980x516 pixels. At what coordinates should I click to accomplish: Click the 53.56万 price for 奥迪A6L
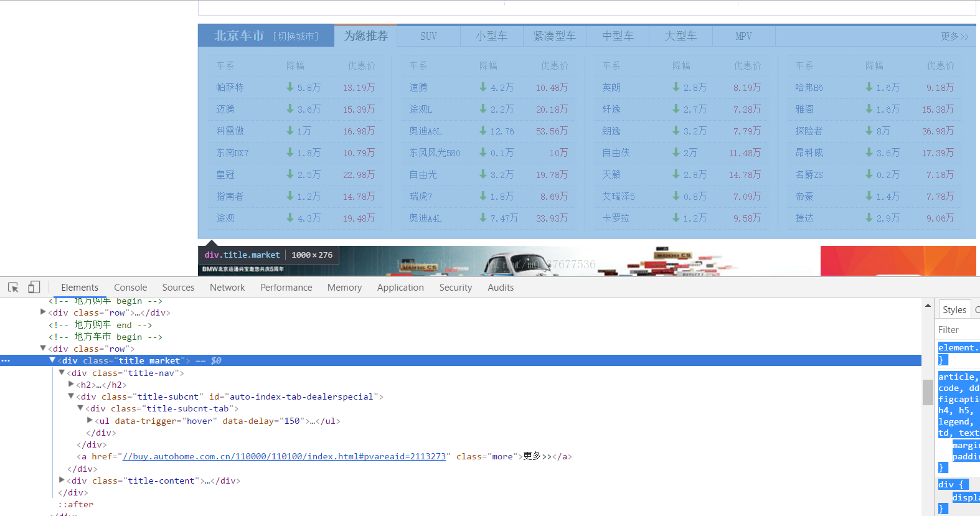(x=552, y=131)
